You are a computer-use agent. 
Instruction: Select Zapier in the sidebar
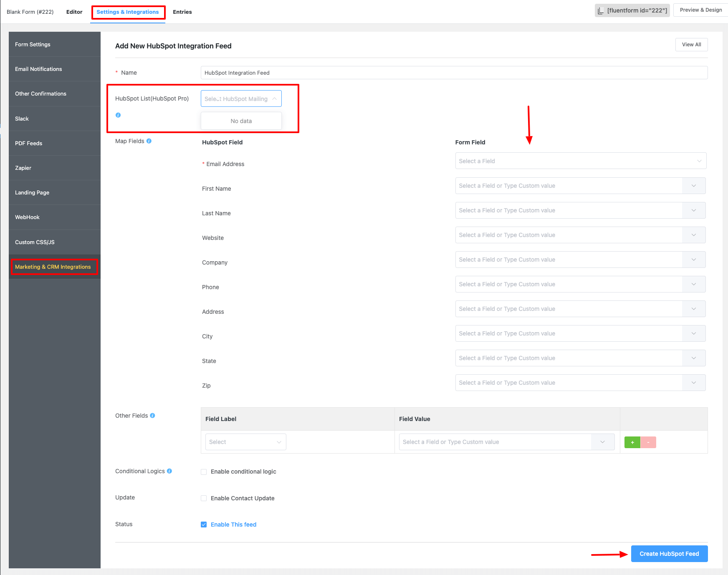55,168
